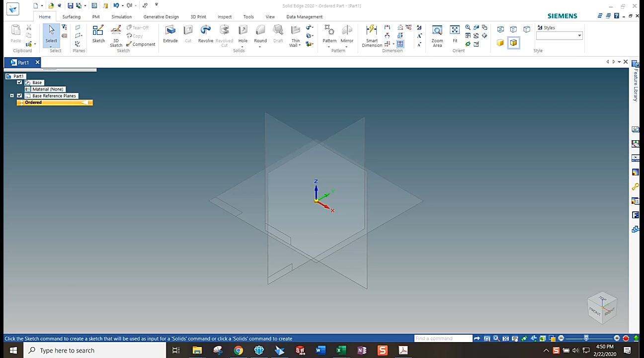Open the View ribbon tab

click(x=270, y=16)
